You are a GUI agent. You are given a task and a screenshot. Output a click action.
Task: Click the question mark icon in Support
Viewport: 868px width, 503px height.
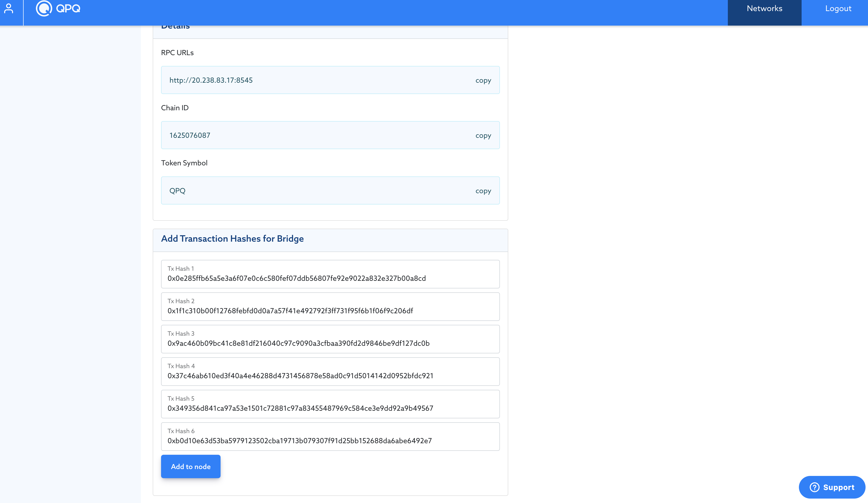814,487
